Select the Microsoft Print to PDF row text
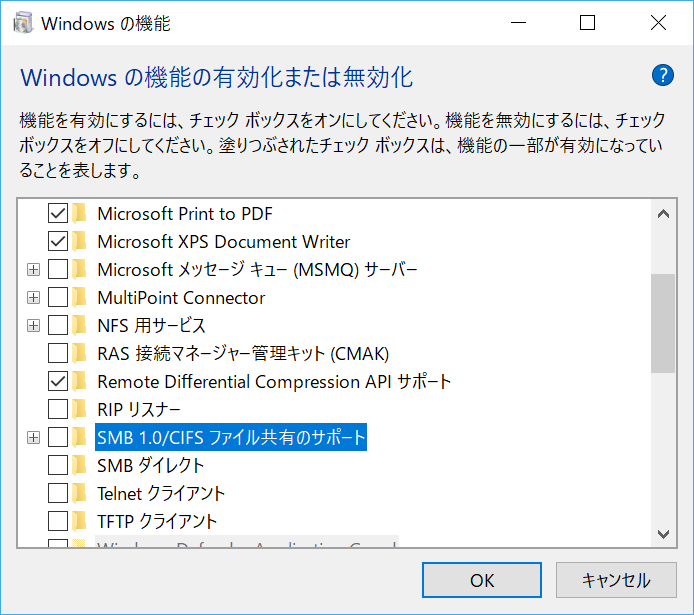This screenshot has width=694, height=615. click(185, 214)
